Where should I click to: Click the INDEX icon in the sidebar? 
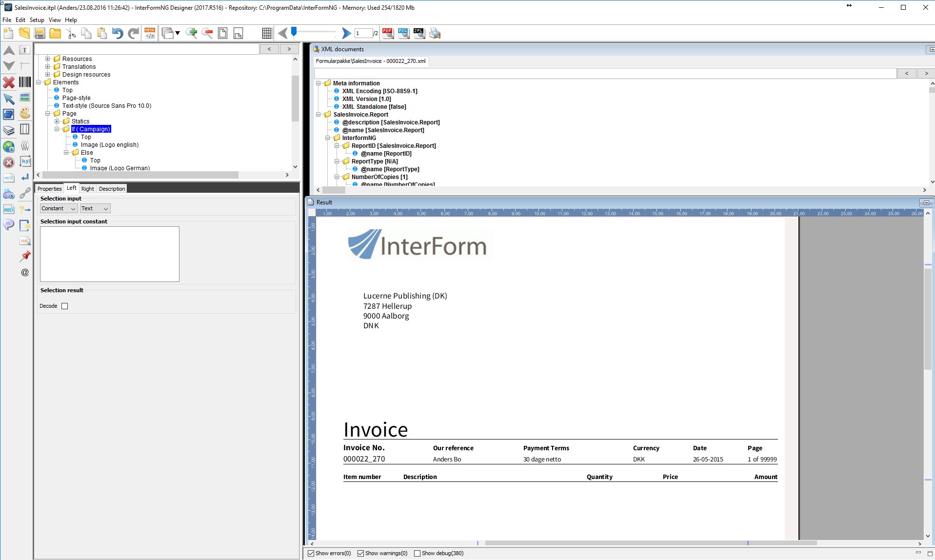(x=9, y=209)
